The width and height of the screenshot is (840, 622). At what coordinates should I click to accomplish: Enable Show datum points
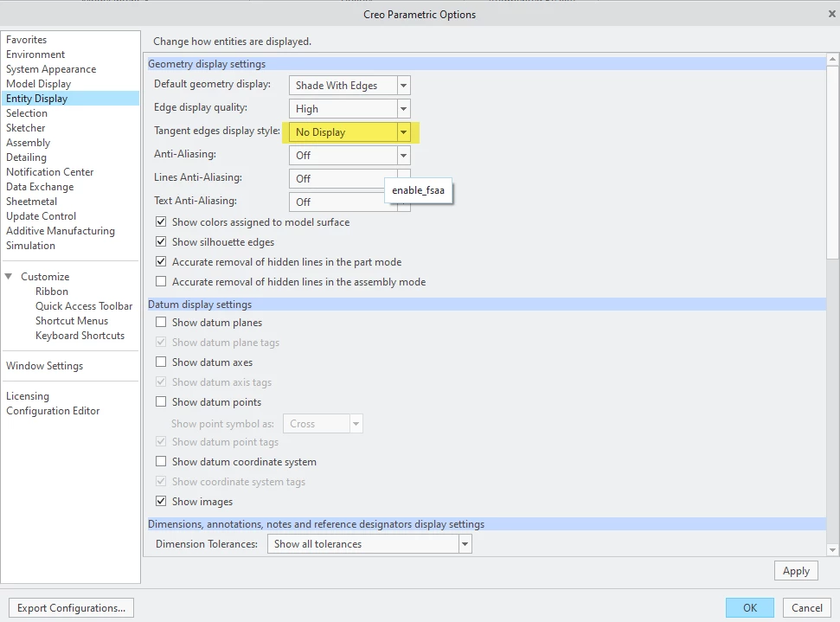pyautogui.click(x=161, y=401)
